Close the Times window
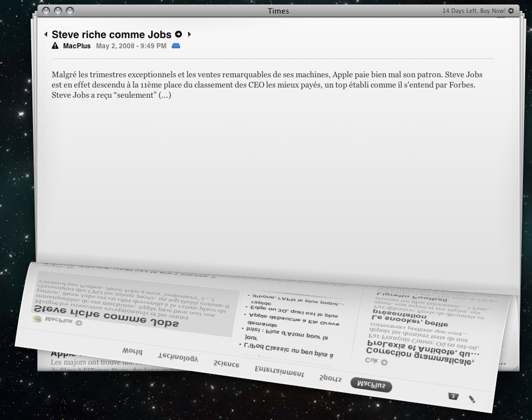532x420 pixels. click(x=46, y=11)
